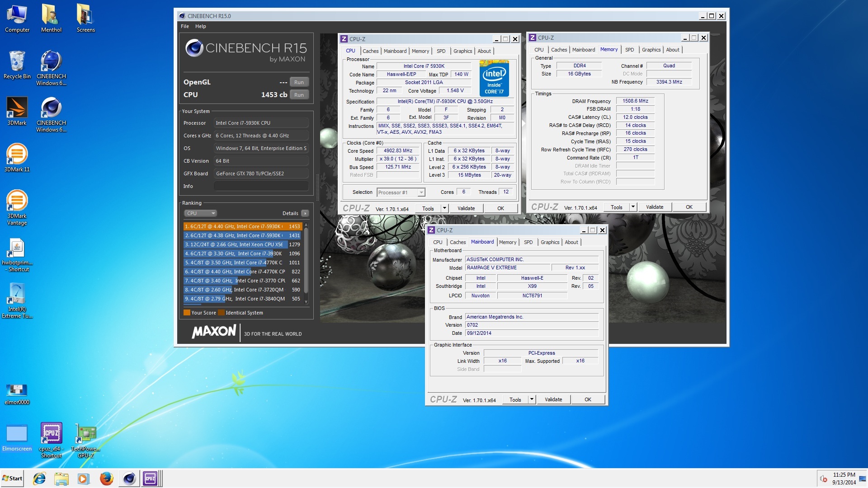The width and height of the screenshot is (868, 488).
Task: Launch 3DMark 11 desktop shortcut
Action: click(17, 158)
